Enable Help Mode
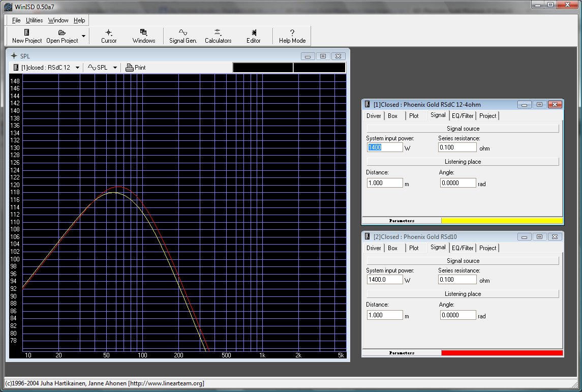Viewport: 582px width, 392px height. 292,36
